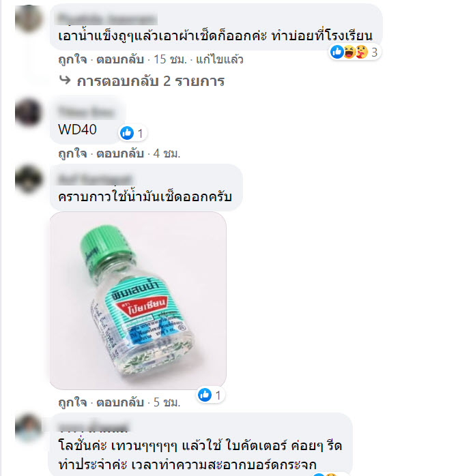The height and width of the screenshot is (476, 471).
Task: Open the WD40 commenter's profile avatar
Action: [x=28, y=113]
